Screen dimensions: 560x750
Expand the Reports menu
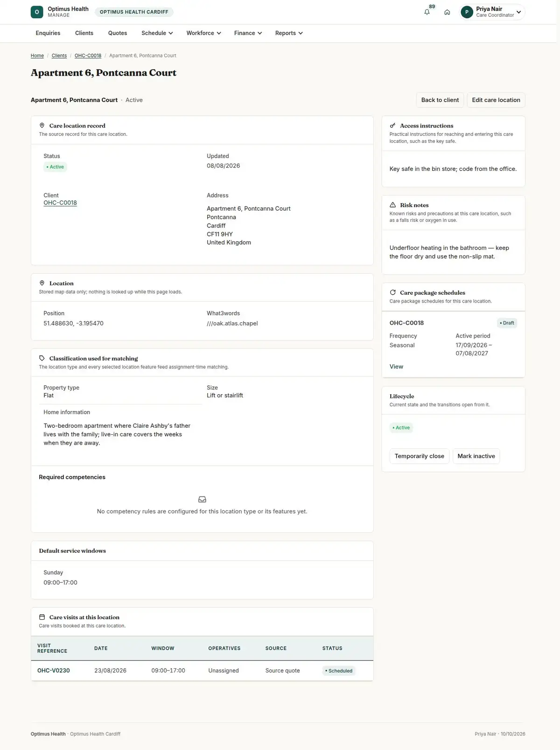point(289,33)
